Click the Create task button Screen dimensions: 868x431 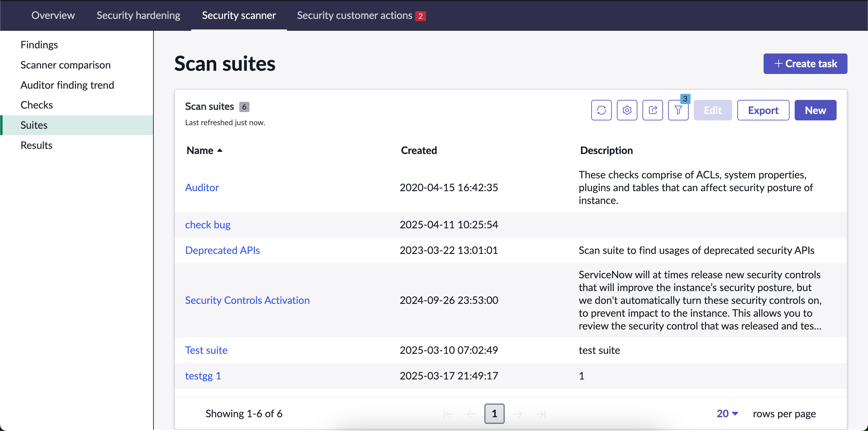coord(805,64)
